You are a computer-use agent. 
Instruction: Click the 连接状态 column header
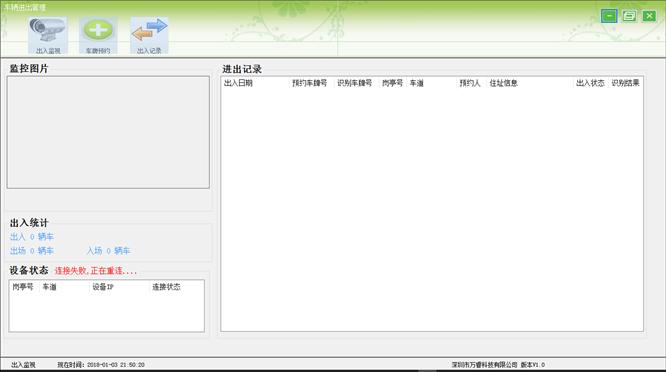pos(166,287)
